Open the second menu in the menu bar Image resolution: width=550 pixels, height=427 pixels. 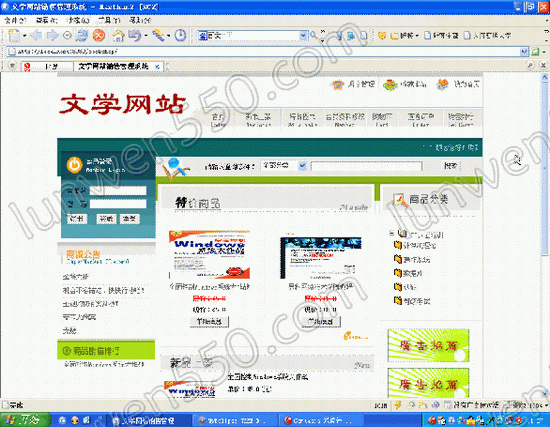click(47, 20)
